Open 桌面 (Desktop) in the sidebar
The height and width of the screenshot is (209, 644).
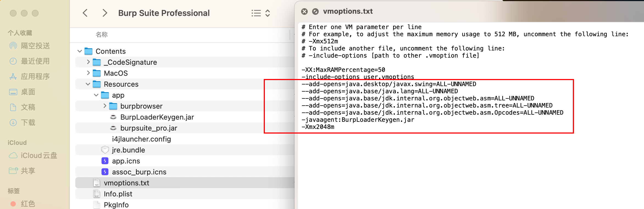[x=23, y=92]
